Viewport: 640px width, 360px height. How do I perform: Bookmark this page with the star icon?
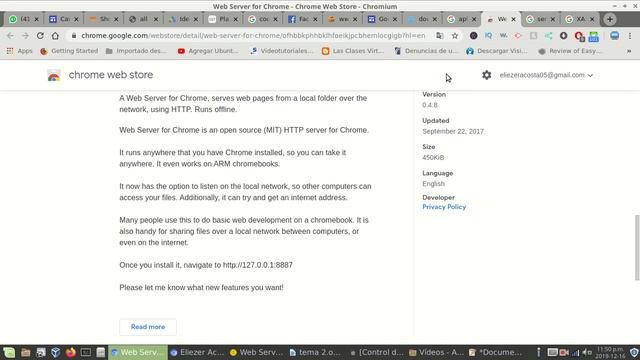click(x=455, y=36)
